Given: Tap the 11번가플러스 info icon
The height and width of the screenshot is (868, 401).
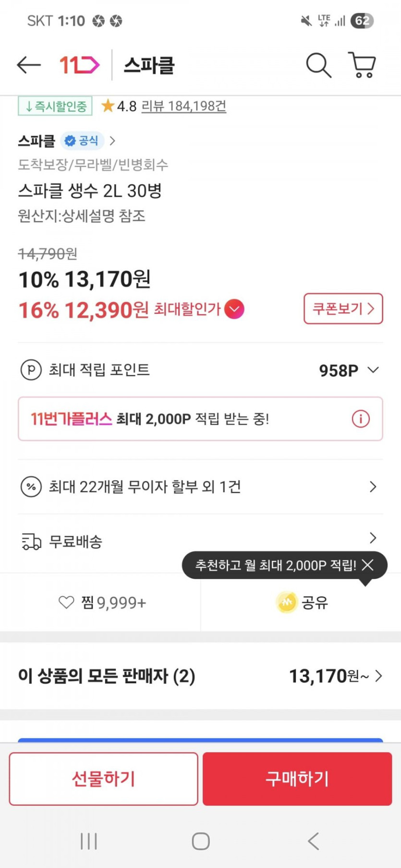Looking at the screenshot, I should (361, 419).
